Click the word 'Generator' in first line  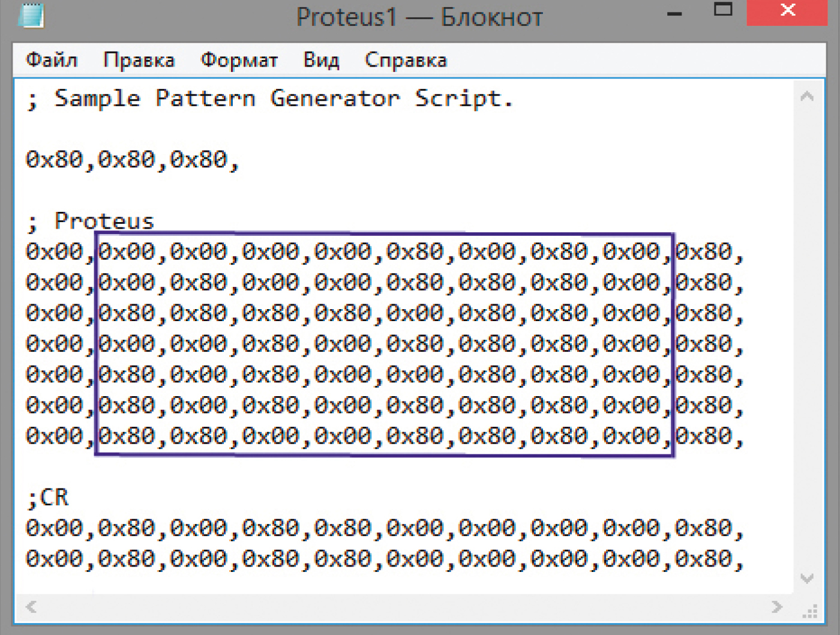coord(335,98)
